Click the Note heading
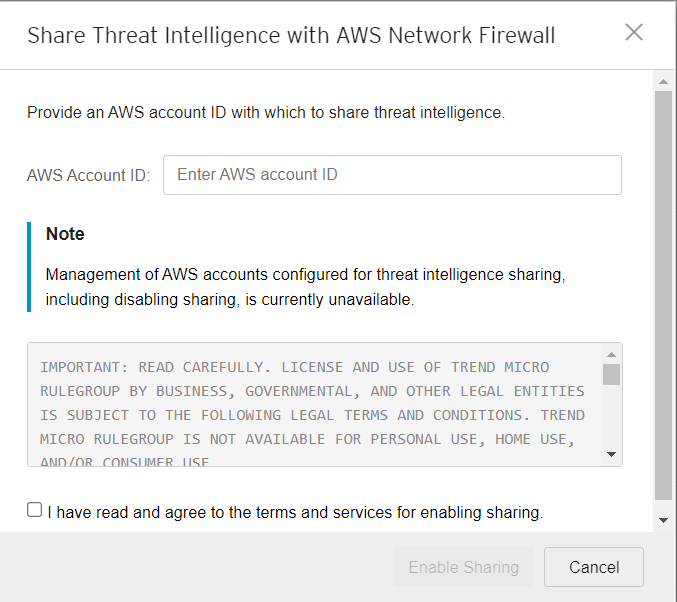This screenshot has height=602, width=677. [65, 234]
